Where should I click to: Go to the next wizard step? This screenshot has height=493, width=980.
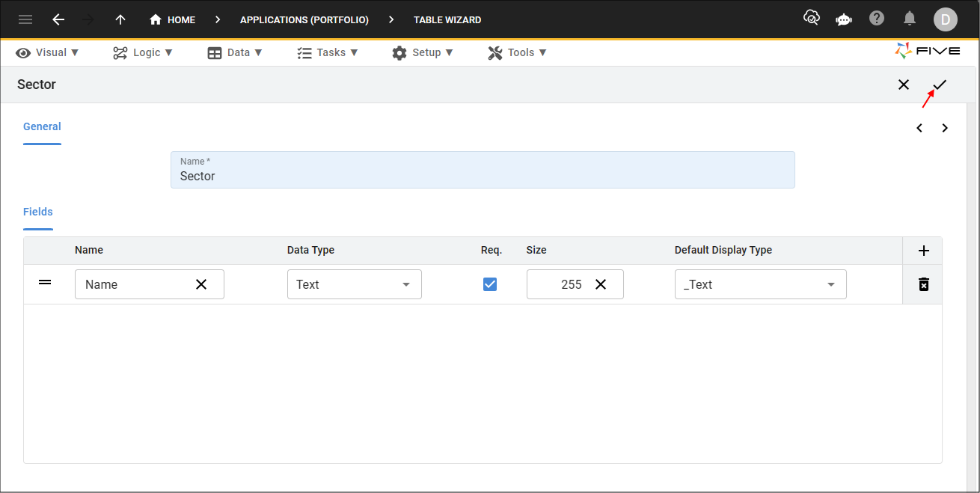945,128
